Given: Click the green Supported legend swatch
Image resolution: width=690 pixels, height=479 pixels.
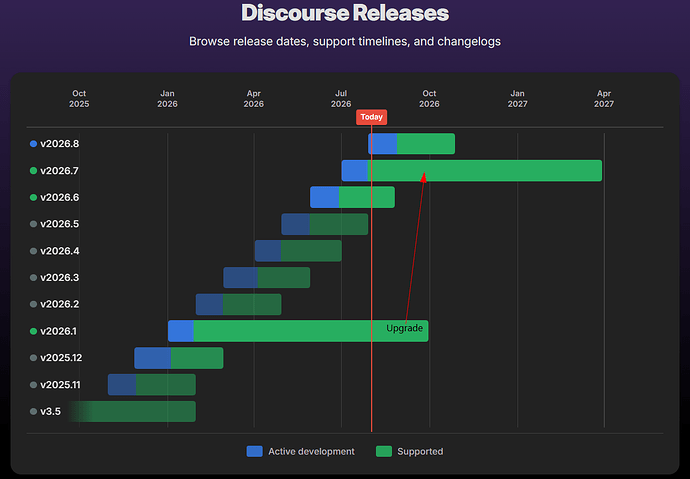Looking at the screenshot, I should click(x=384, y=451).
